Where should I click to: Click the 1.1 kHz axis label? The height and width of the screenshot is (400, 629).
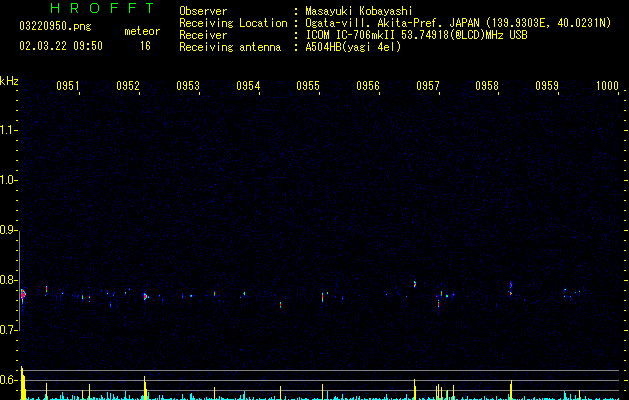click(8, 130)
